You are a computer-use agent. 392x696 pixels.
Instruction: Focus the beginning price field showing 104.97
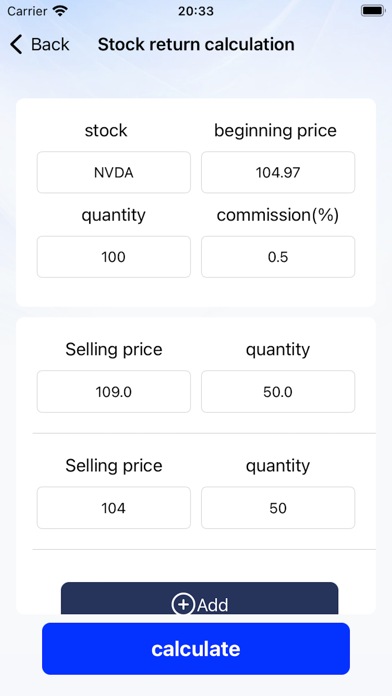[278, 172]
